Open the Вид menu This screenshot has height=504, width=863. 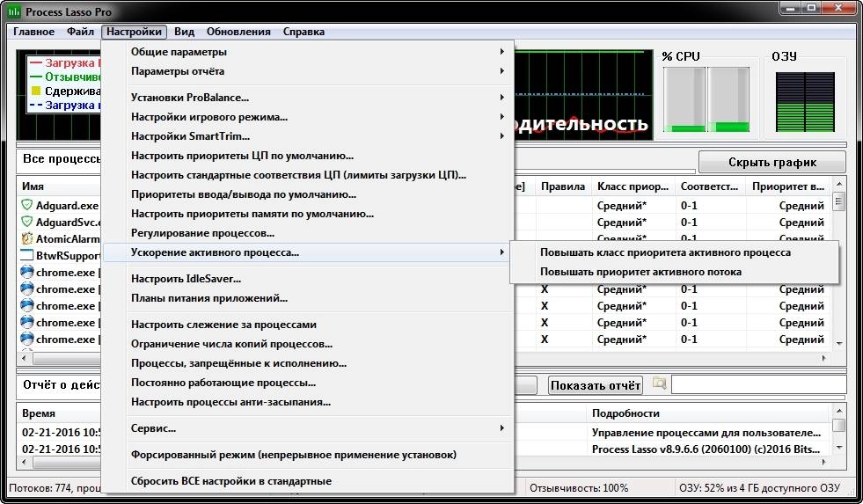click(x=184, y=32)
